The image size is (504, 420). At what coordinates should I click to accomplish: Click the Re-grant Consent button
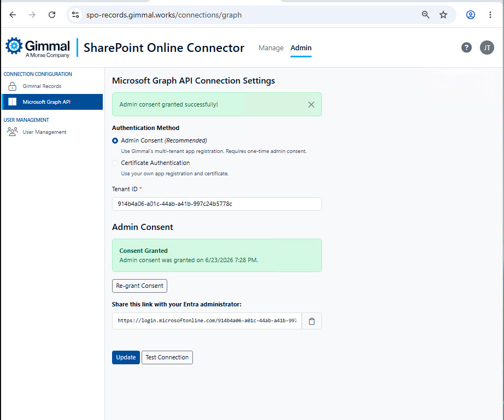pos(139,286)
